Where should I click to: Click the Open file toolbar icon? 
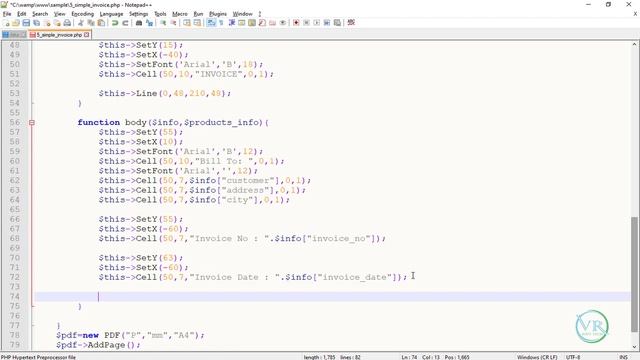[16, 23]
